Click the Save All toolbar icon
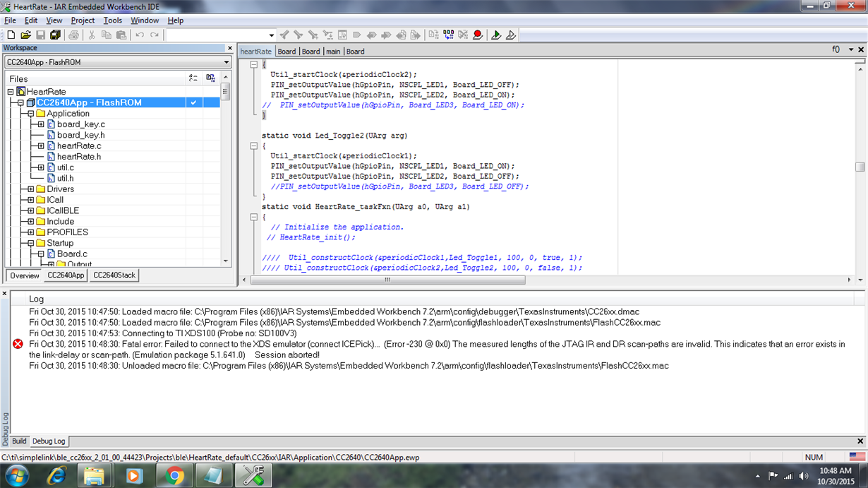Image resolution: width=868 pixels, height=488 pixels. point(55,35)
